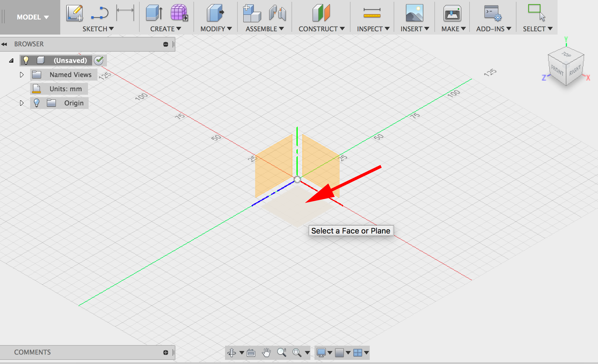The width and height of the screenshot is (598, 364).
Task: Open the MODIFY menu
Action: (216, 29)
